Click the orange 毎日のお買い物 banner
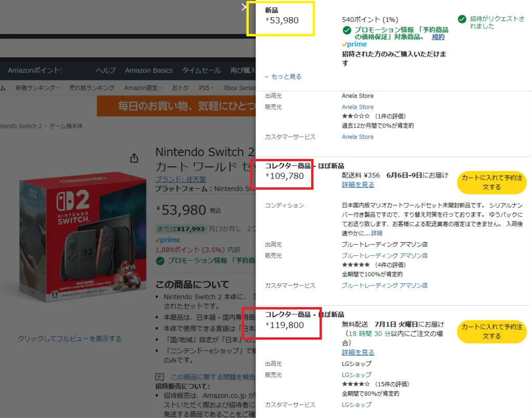532x418 pixels. coord(176,106)
